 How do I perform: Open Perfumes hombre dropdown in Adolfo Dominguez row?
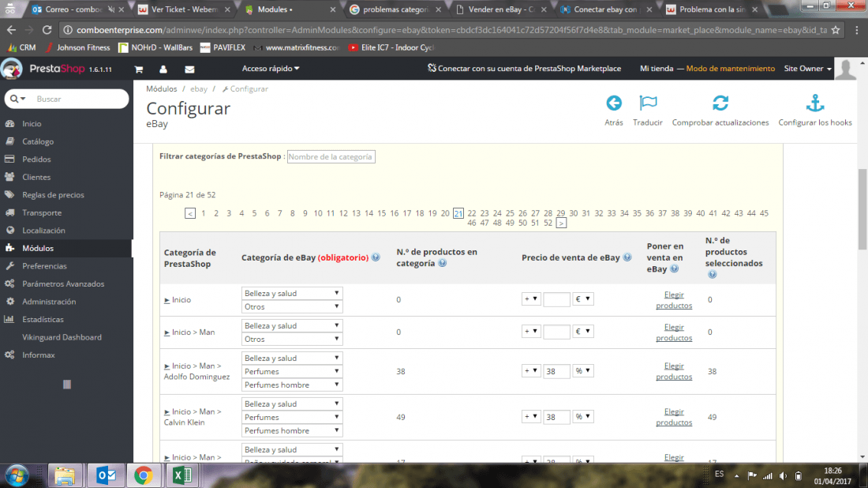click(292, 385)
